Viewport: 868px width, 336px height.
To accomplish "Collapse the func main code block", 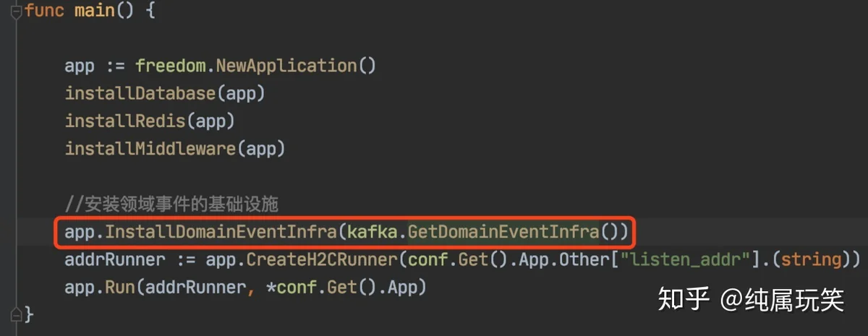I will pos(17,12).
